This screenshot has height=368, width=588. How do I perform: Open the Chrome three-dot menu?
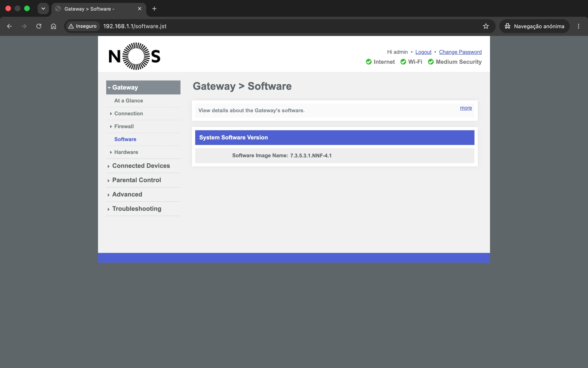[x=579, y=26]
